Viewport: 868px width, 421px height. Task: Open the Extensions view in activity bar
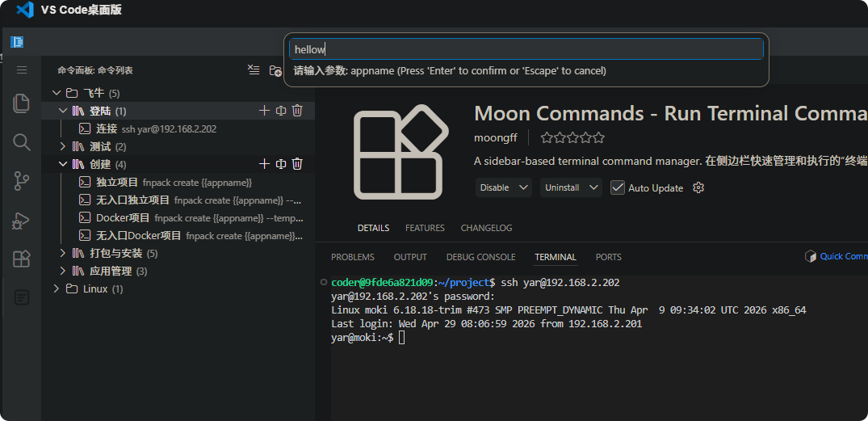21,259
